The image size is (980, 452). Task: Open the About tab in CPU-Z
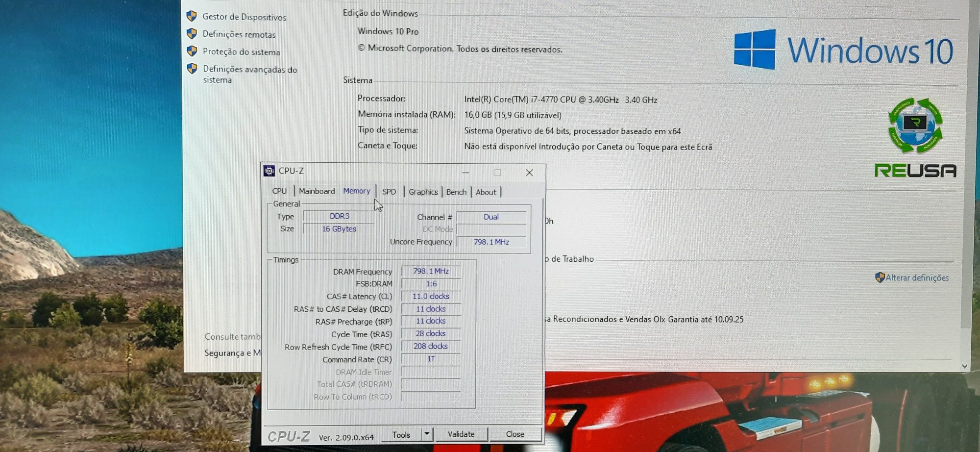tap(486, 192)
